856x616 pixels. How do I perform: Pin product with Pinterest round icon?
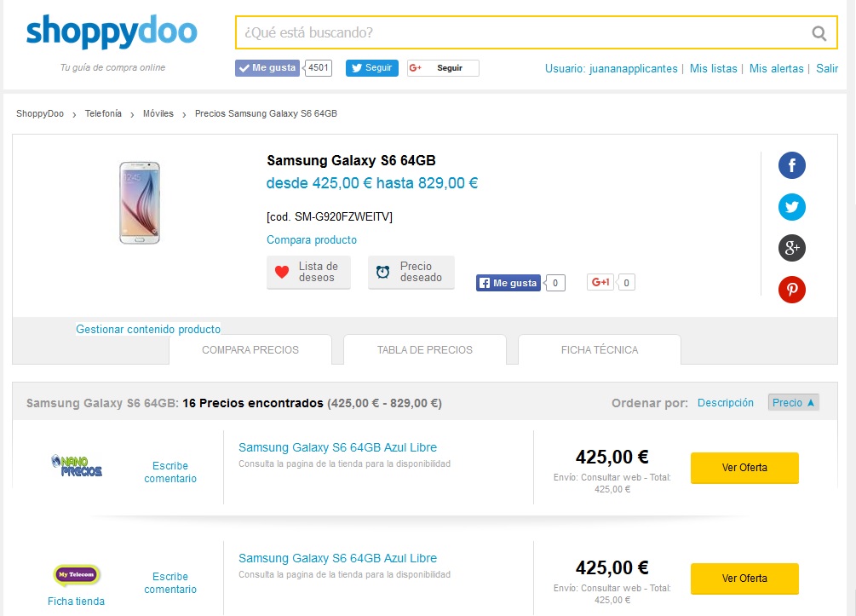click(x=792, y=290)
